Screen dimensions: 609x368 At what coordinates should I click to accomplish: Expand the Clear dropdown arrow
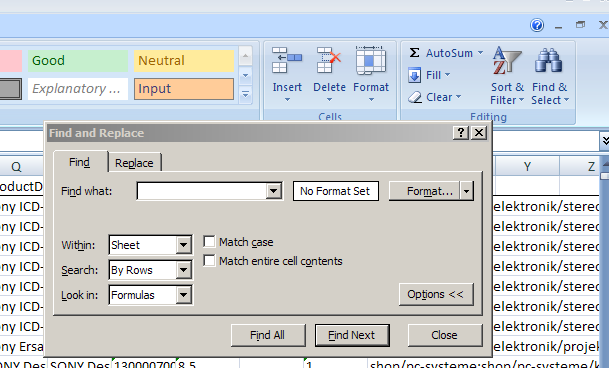click(458, 97)
